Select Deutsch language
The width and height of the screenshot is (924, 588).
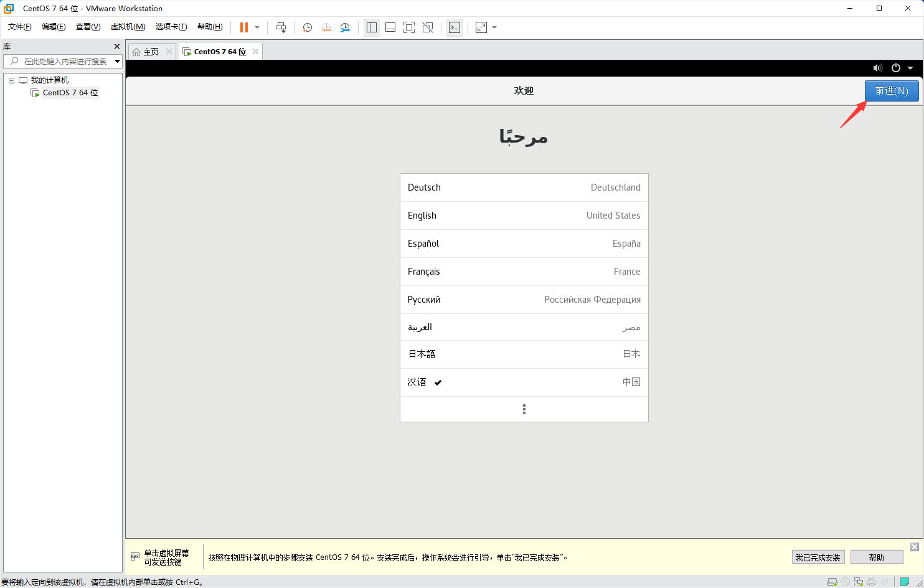[x=524, y=187]
